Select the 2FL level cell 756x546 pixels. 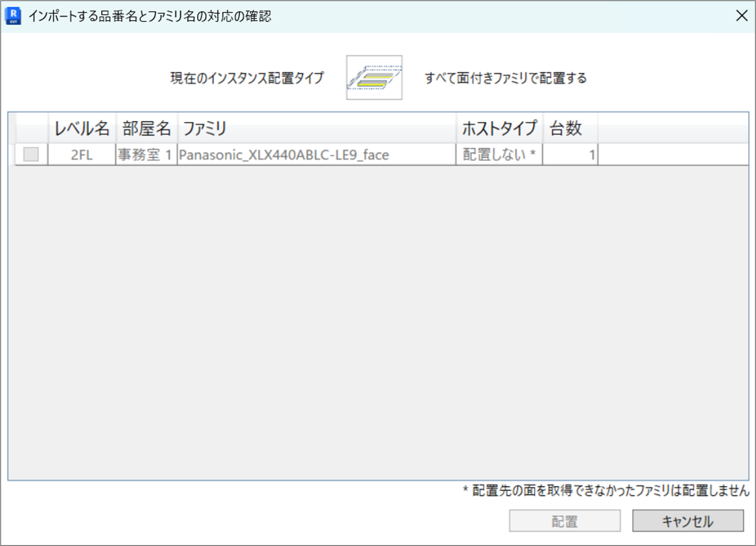point(82,155)
